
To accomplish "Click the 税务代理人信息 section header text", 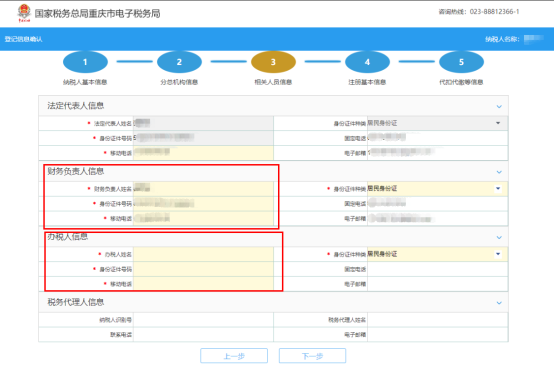I will (76, 302).
